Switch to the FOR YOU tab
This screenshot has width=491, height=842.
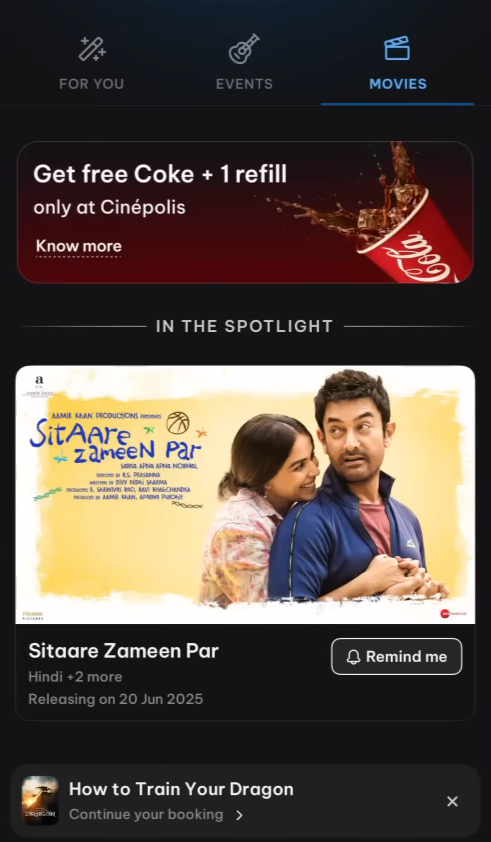(x=91, y=84)
